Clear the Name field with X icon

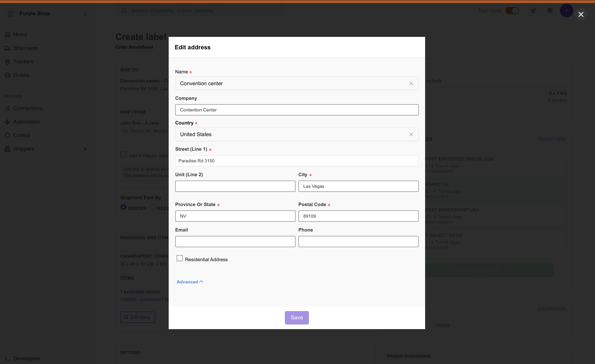pos(411,83)
